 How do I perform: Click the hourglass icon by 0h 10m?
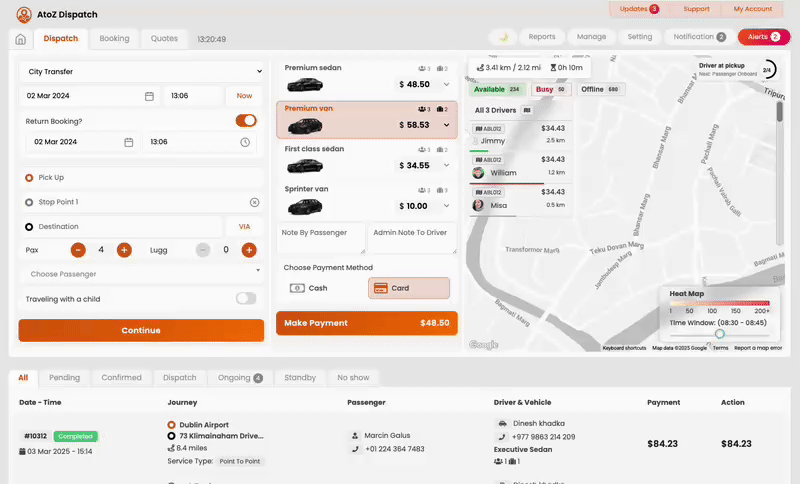tap(553, 67)
